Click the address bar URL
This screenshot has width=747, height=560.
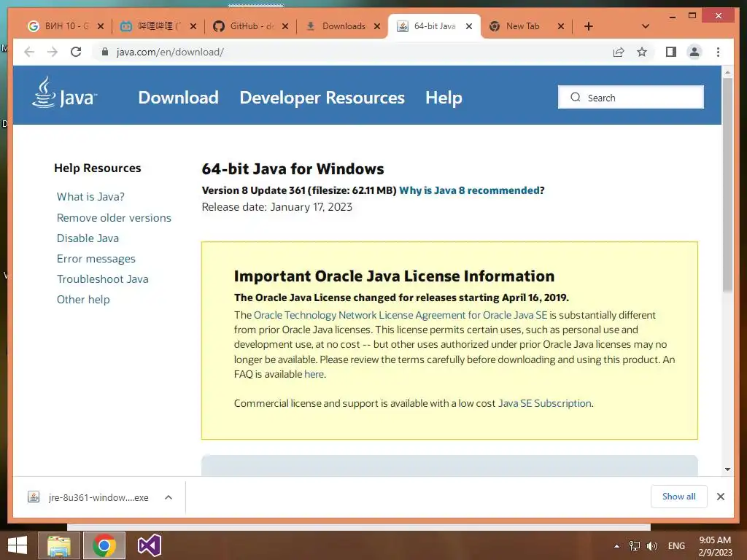tap(170, 52)
